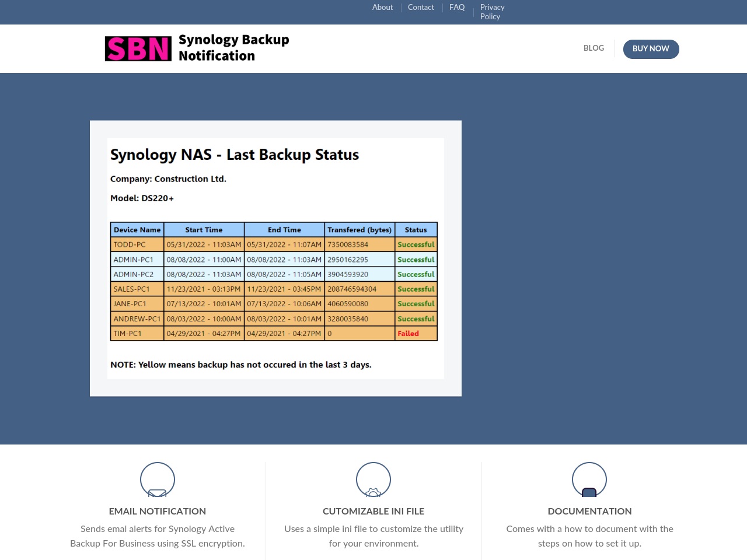Go to the Contact page
Viewport: 747px width, 560px height.
click(421, 7)
